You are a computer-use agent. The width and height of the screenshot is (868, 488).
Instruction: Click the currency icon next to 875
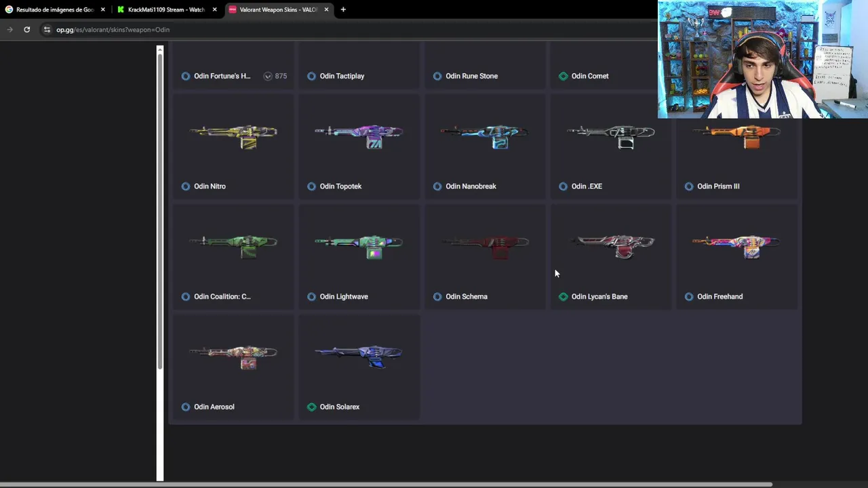(268, 76)
